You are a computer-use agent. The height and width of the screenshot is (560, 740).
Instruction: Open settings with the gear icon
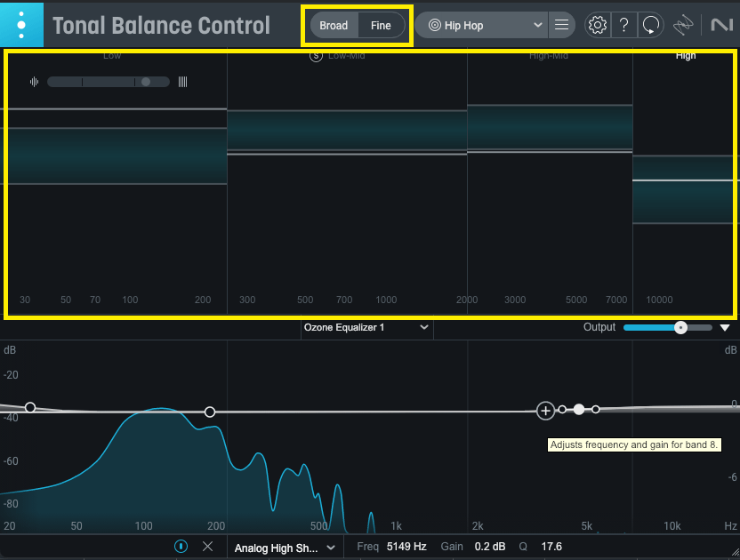pos(598,25)
